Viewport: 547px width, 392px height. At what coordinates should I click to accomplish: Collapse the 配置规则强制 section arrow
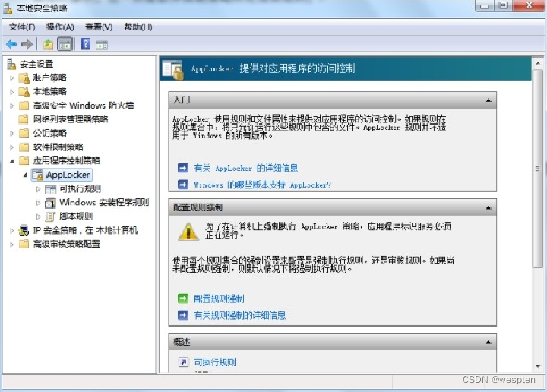point(489,208)
